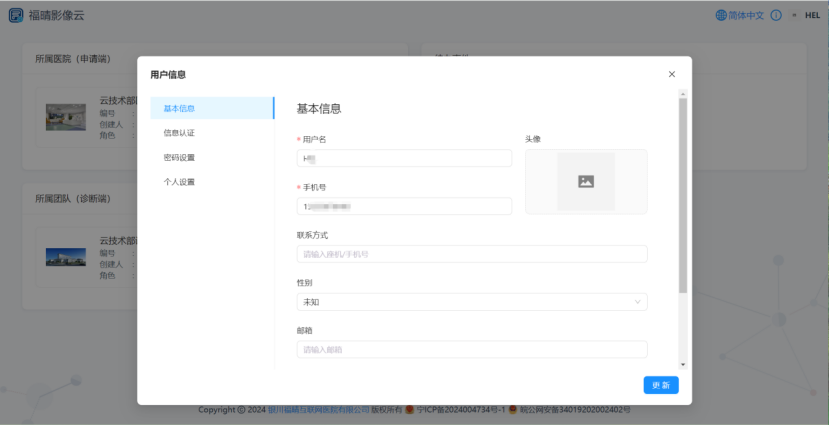Image resolution: width=830 pixels, height=426 pixels.
Task: Click the scrollbar down arrow in dialog
Action: tap(683, 364)
